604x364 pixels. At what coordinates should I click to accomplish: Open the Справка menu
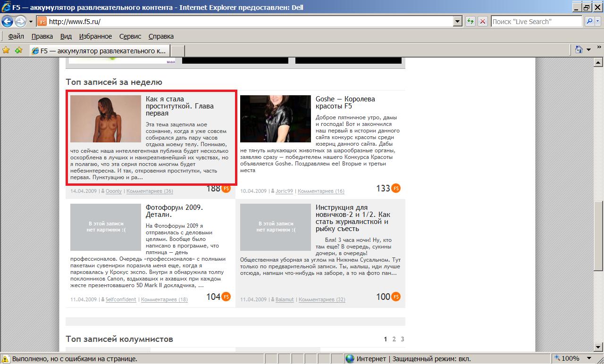[x=161, y=36]
